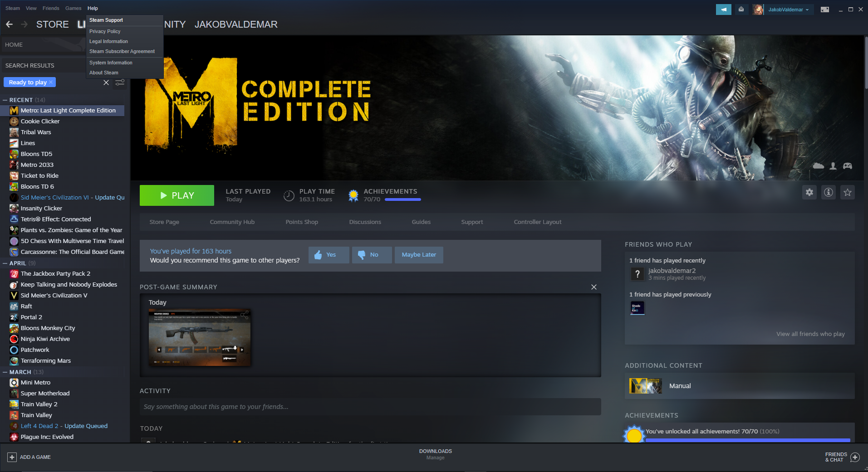
Task: Open game settings gear icon
Action: [809, 192]
